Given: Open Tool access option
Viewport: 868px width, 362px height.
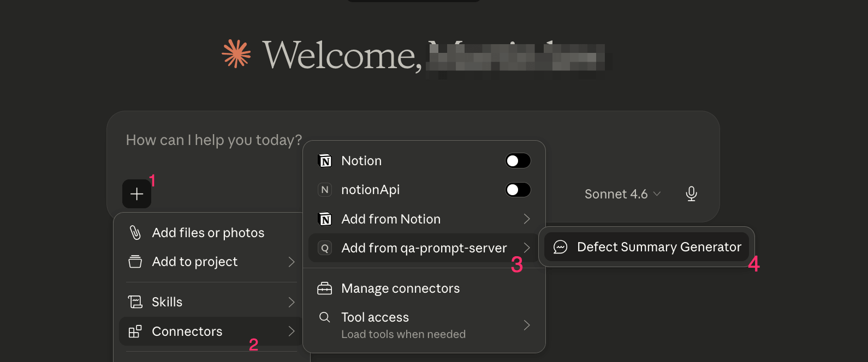Looking at the screenshot, I should 424,325.
